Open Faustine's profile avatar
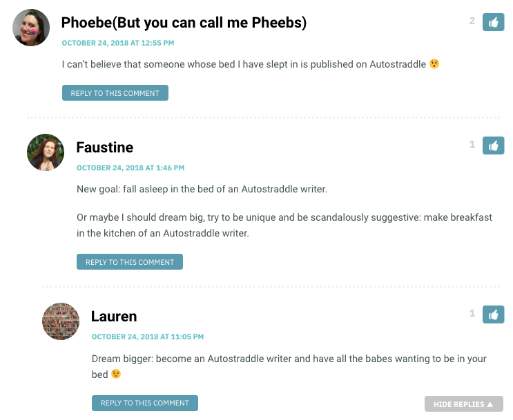Screen dimensions: 513x420 (x=46, y=152)
